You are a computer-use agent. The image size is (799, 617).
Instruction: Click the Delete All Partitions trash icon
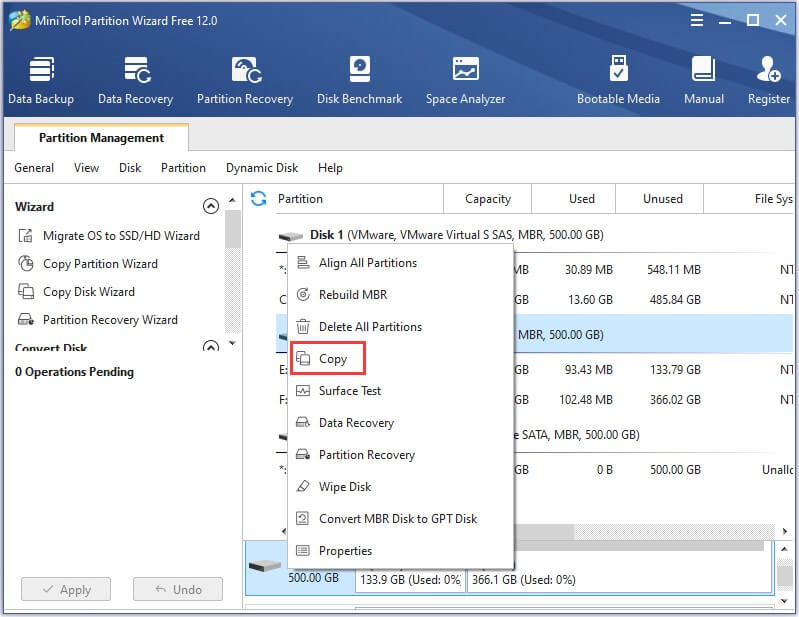point(303,326)
